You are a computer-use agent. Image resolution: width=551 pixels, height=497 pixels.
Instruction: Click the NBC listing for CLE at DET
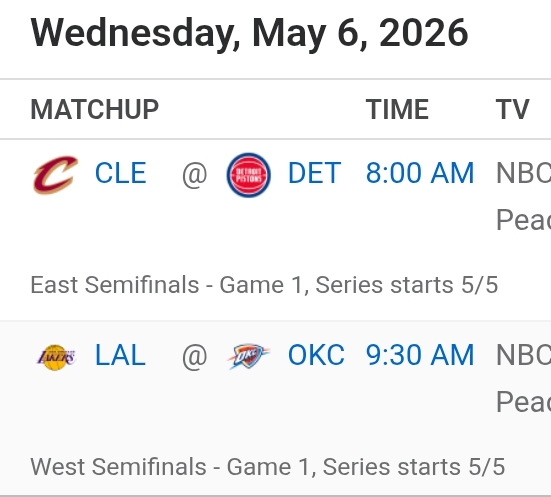[x=523, y=173]
